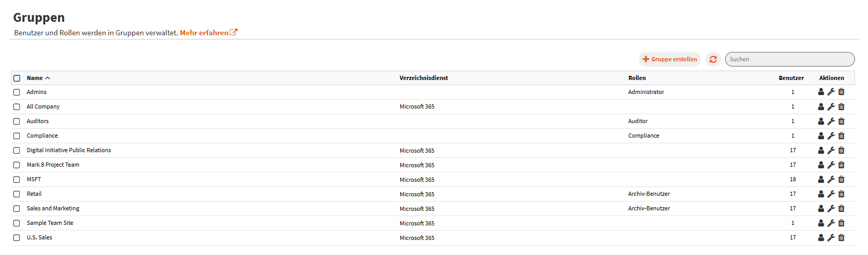
Task: Click the wrench icon for All Company
Action: pyautogui.click(x=831, y=106)
